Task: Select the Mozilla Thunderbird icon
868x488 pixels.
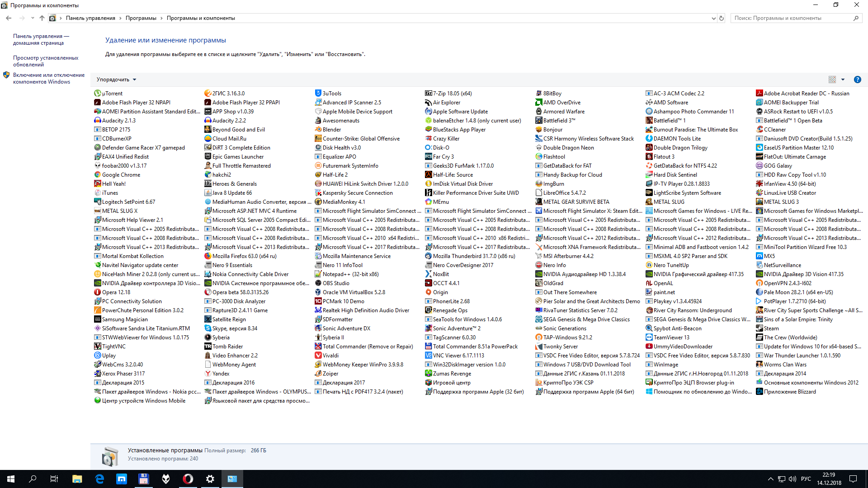Action: coord(428,256)
